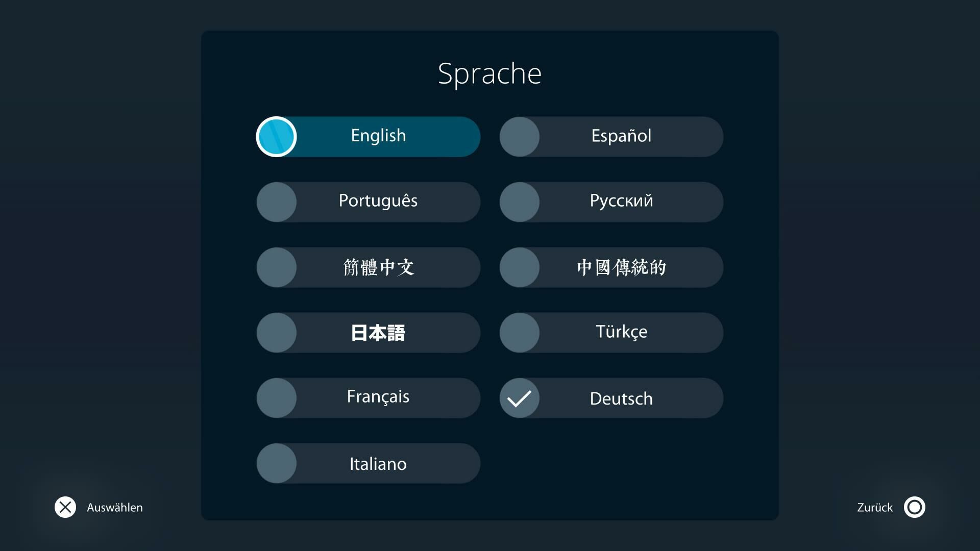
Task: Click the Sprache heading
Action: point(489,74)
